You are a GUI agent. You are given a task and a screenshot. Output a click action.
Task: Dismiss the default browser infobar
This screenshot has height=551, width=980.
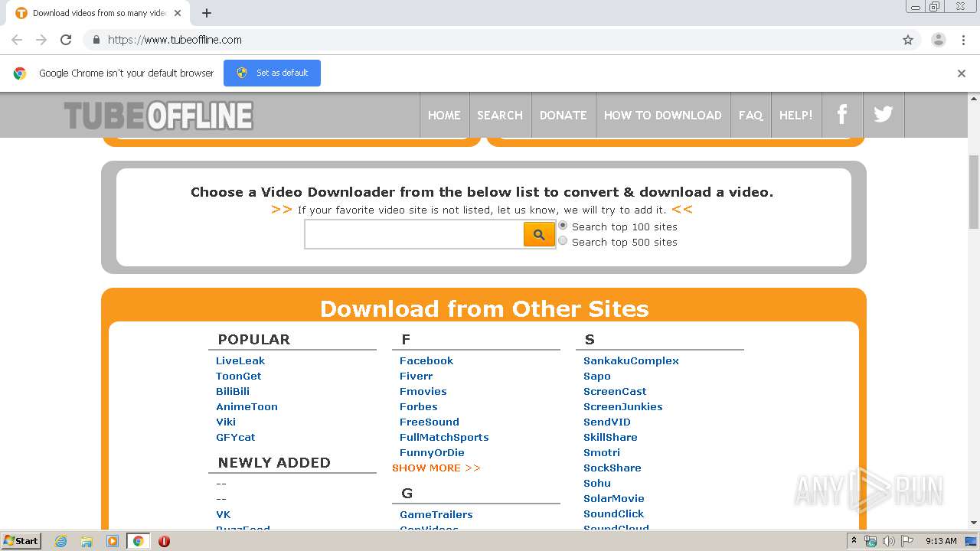[x=962, y=73]
